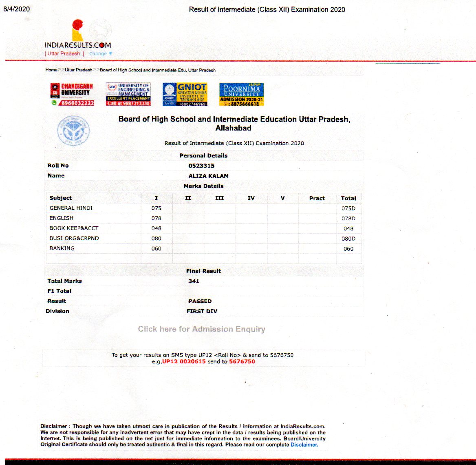Click the 8/4/2020 print date
This screenshot has width=476, height=465.
pyautogui.click(x=17, y=9)
